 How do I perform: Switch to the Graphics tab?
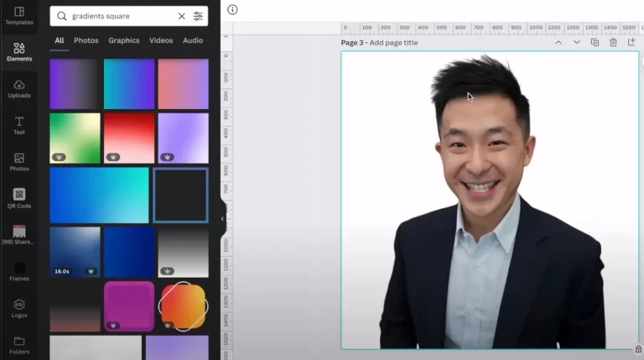point(123,40)
